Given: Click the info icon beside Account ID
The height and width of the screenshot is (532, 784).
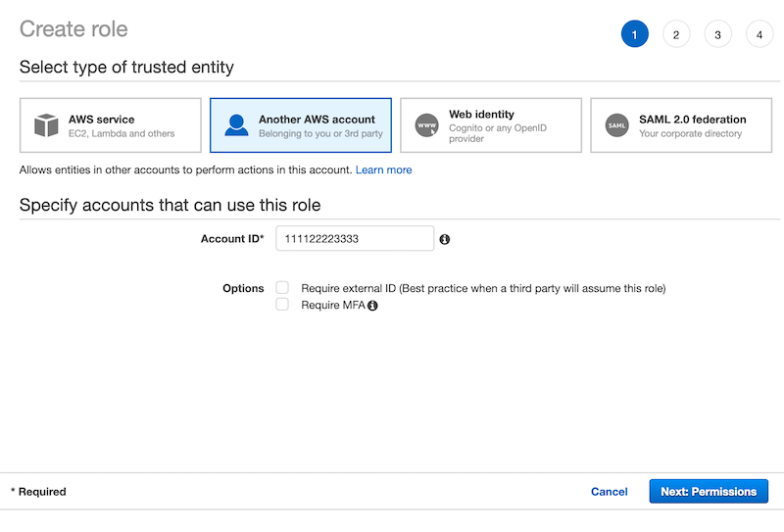Looking at the screenshot, I should coord(445,239).
